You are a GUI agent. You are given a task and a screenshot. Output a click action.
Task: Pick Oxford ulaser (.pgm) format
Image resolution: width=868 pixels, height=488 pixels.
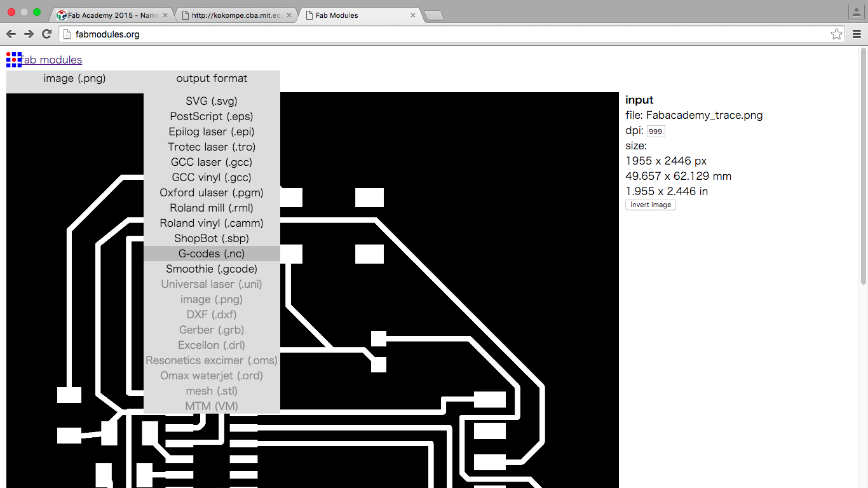(x=212, y=193)
